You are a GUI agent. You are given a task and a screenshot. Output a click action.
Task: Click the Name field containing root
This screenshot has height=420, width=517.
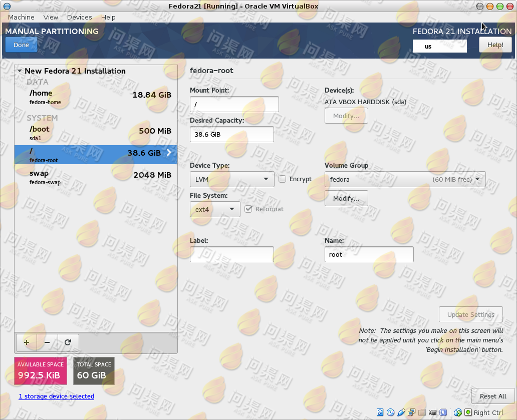coord(369,254)
